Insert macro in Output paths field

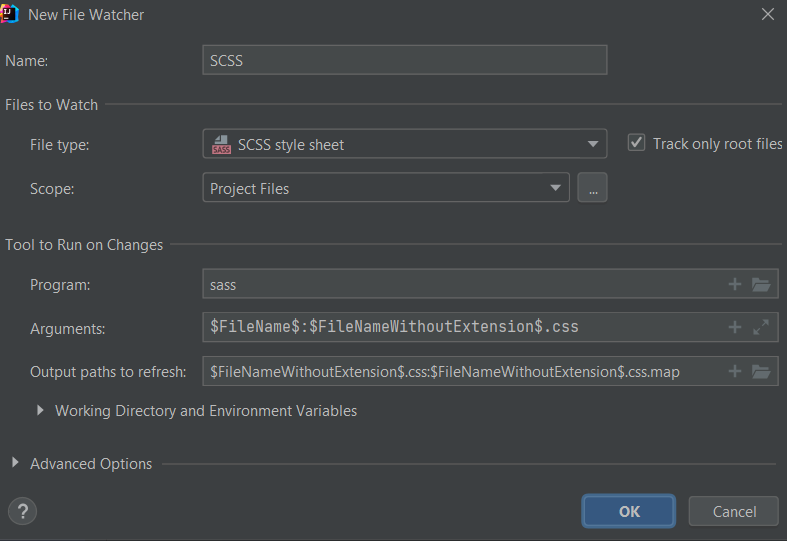[x=734, y=371]
